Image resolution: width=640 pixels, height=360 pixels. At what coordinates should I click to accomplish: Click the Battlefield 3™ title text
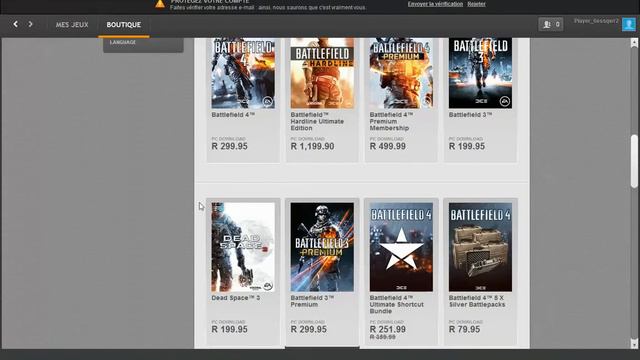(x=470, y=115)
